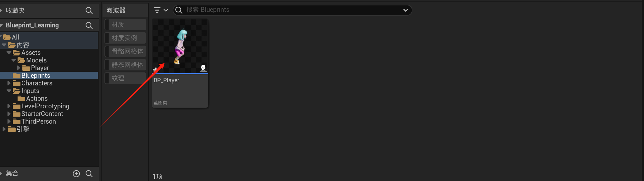Click the search icon beside 收藏夹
Screen dimensions: 644x181
pos(89,11)
